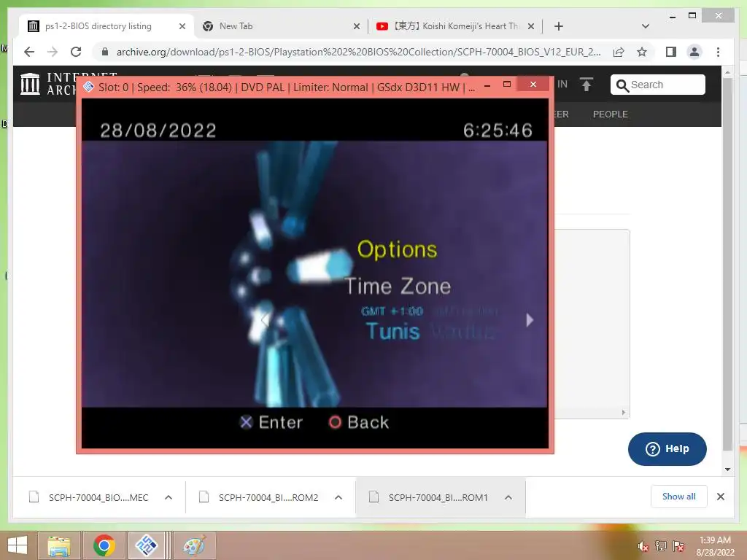Open a new Chrome tab
The height and width of the screenshot is (560, 747).
coord(559,26)
